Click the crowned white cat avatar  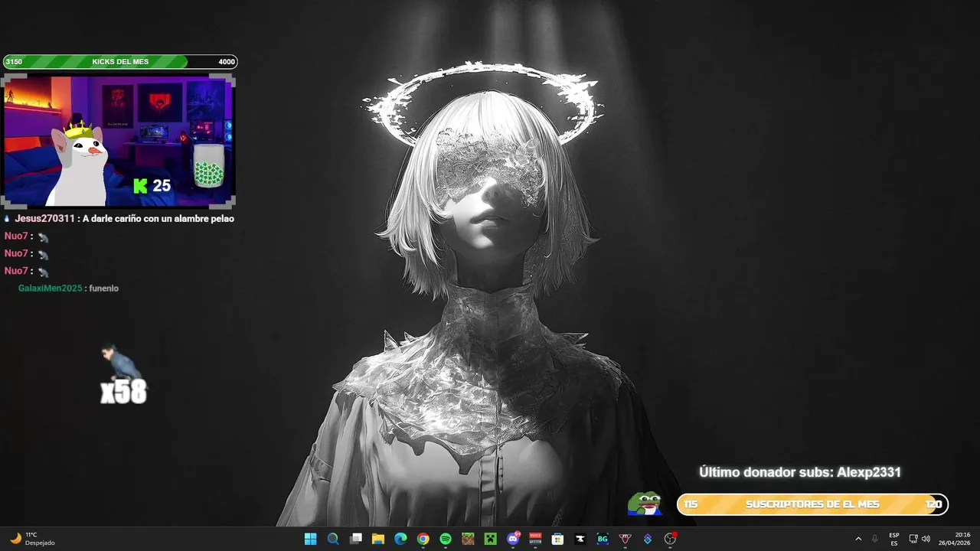79,162
